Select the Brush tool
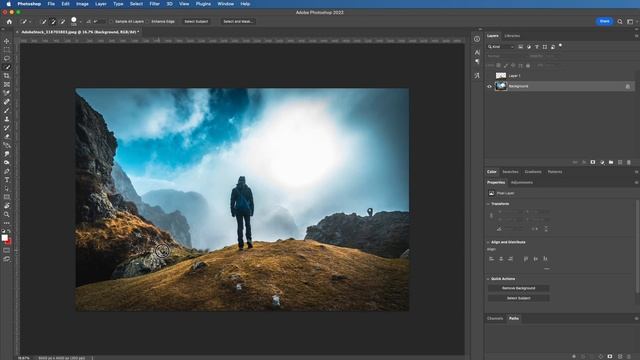This screenshot has width=640, height=360. click(7, 111)
